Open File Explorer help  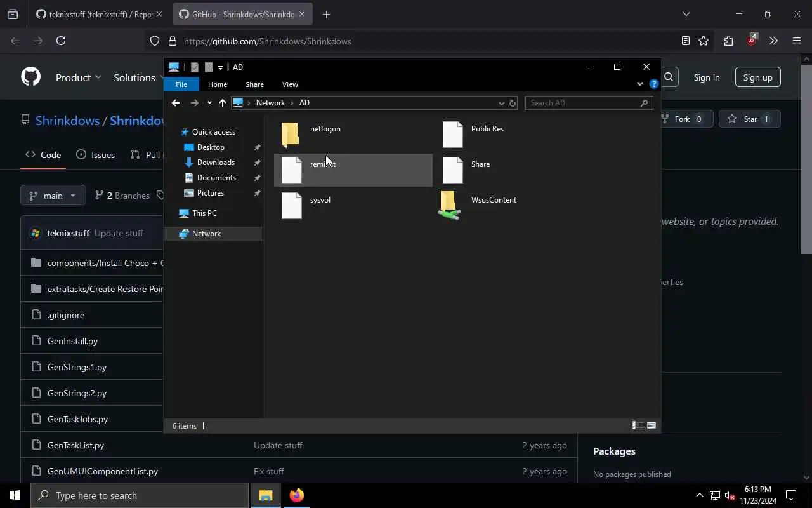654,84
